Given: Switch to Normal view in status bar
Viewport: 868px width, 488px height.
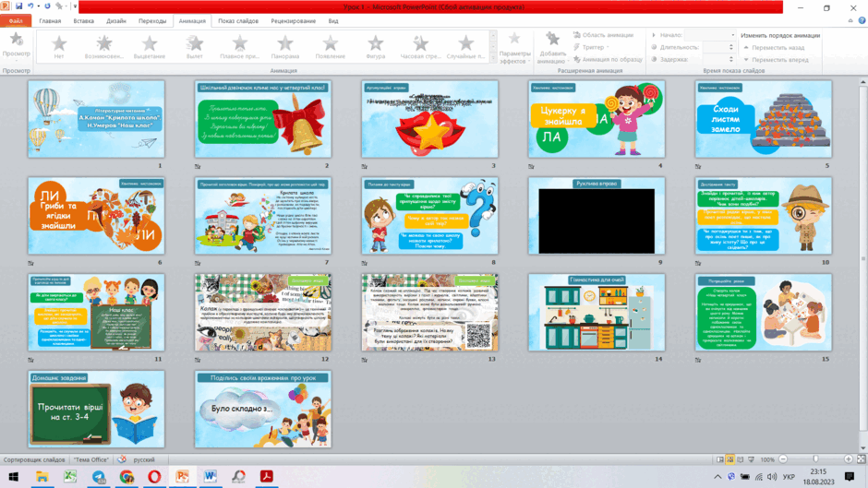Looking at the screenshot, I should click(720, 459).
